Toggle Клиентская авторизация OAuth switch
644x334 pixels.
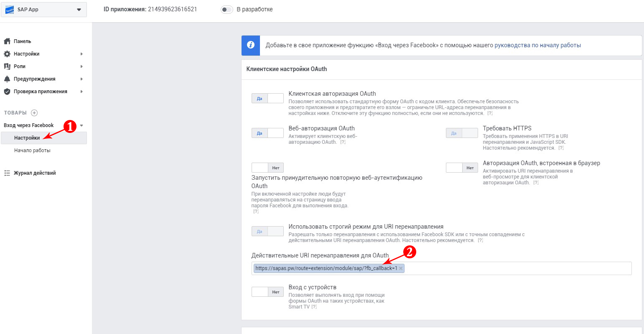[267, 98]
